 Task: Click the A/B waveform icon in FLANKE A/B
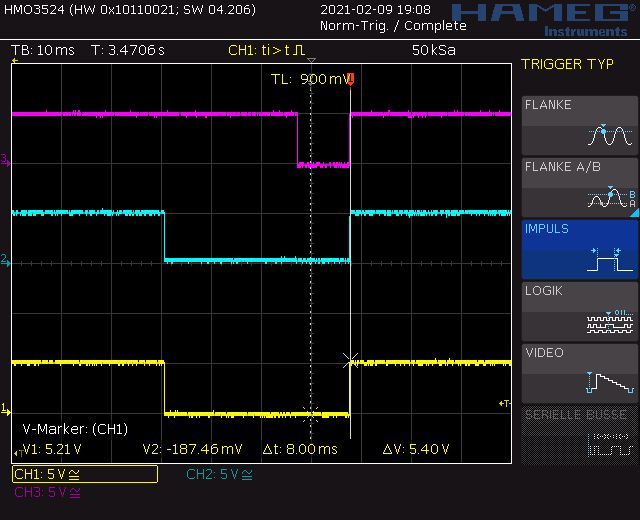coord(611,197)
